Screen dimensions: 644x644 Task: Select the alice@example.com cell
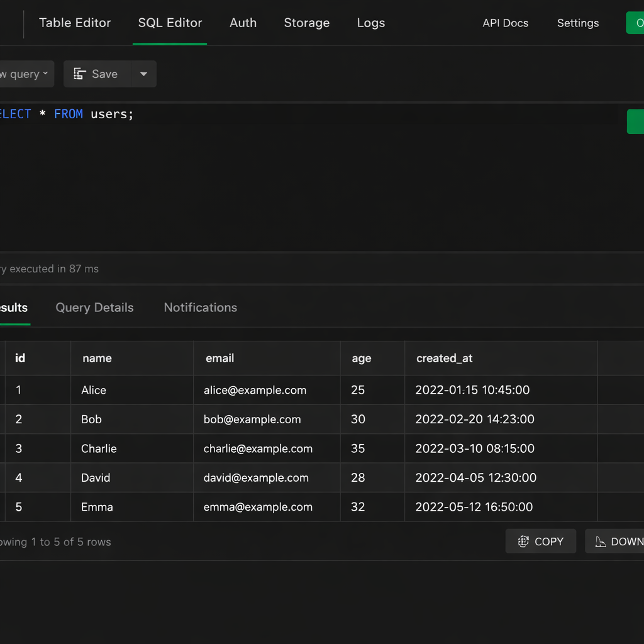tap(255, 390)
